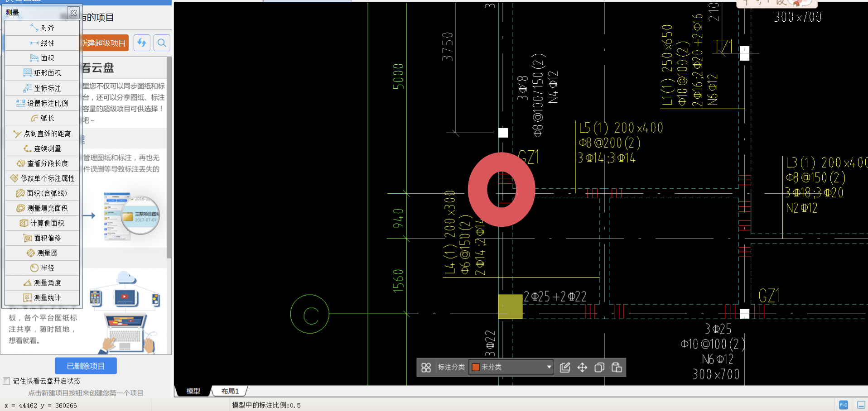Viewport: 868px width, 411px height.
Task: Click the cloud panel search icon
Action: coord(162,43)
